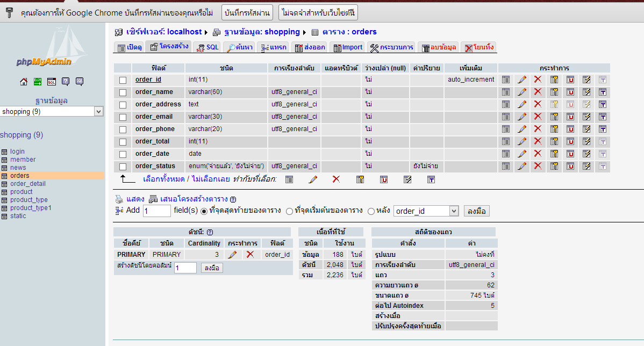Open the SQL query window icon in sidebar

52,82
